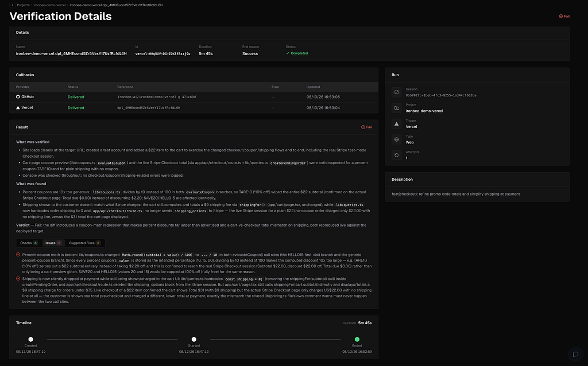Click the Type value Web
588x366 pixels.
click(x=409, y=142)
